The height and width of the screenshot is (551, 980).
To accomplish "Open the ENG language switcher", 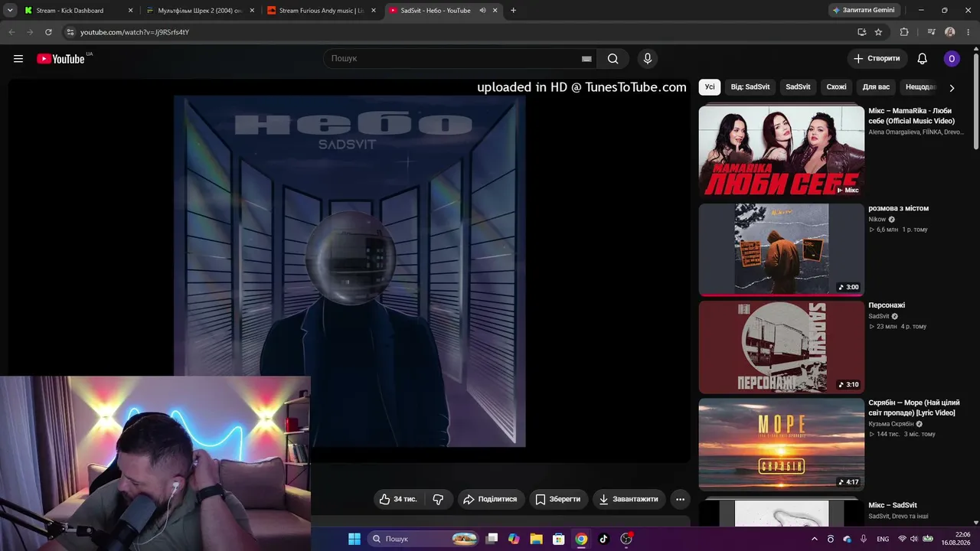I will click(x=883, y=539).
